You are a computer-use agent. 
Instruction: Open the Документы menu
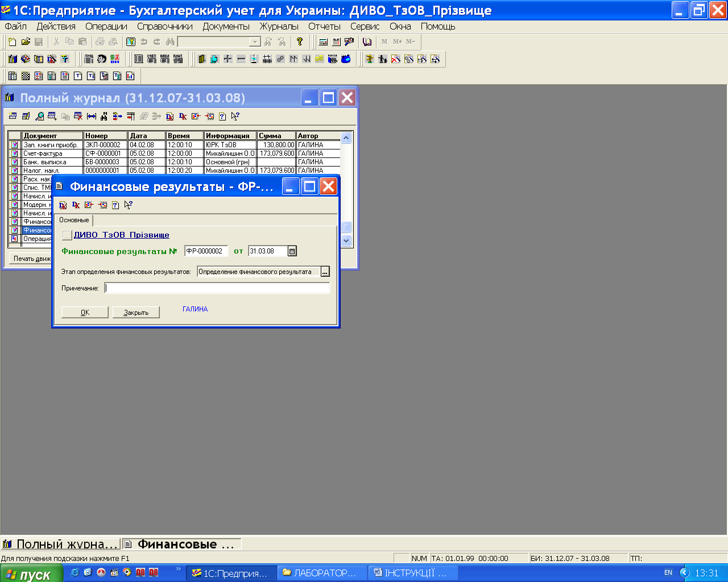pos(226,26)
